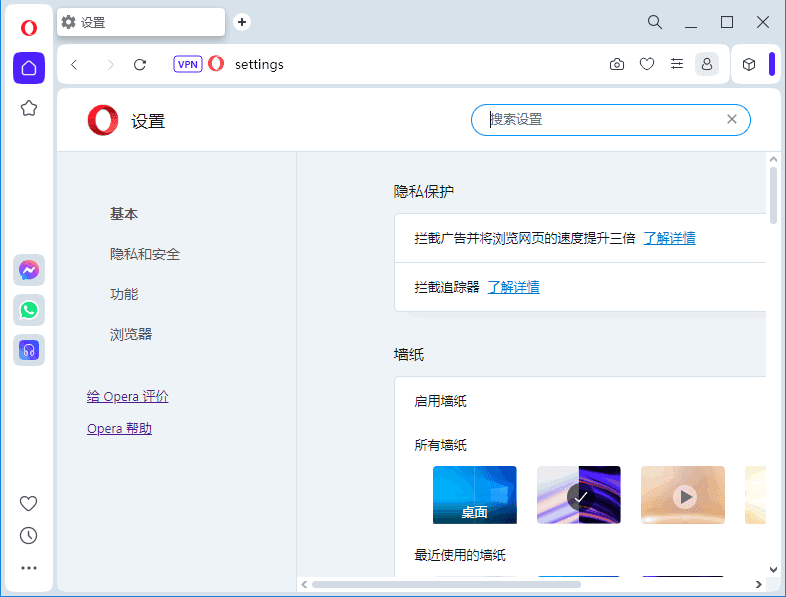Go to the 功能 settings section
The height and width of the screenshot is (597, 786).
pos(124,294)
